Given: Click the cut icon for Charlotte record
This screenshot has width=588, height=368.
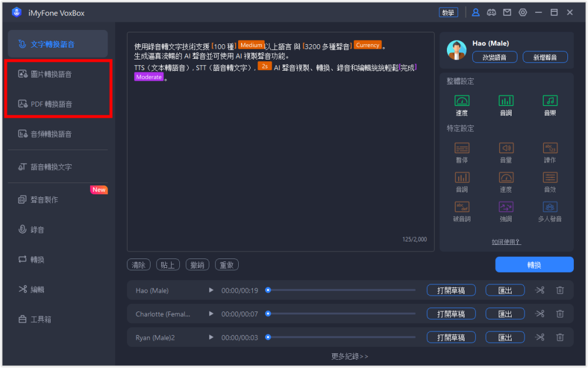Looking at the screenshot, I should [x=540, y=314].
